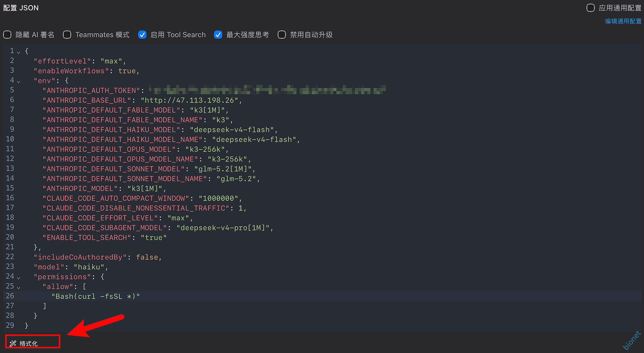Click the "1000000" compact window value
The width and height of the screenshot is (644, 353).
(x=218, y=198)
